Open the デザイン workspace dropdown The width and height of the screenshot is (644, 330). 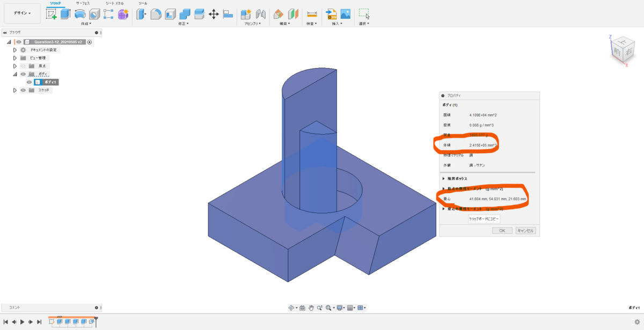click(22, 13)
